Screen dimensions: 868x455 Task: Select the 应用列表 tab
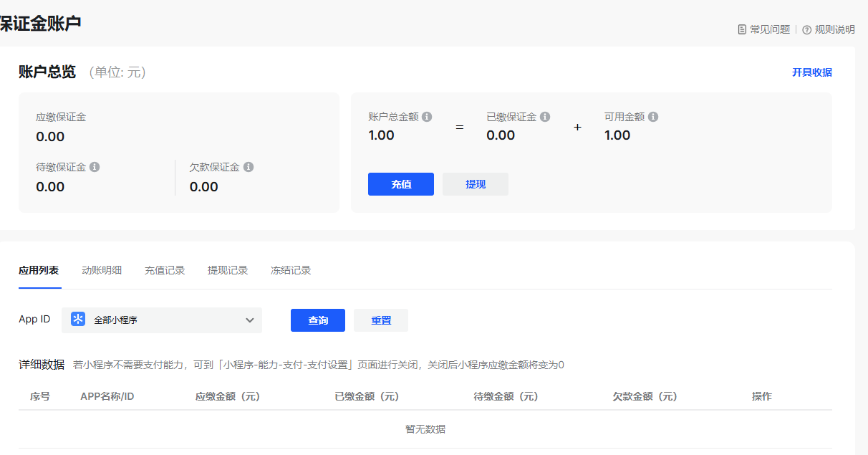click(x=39, y=270)
